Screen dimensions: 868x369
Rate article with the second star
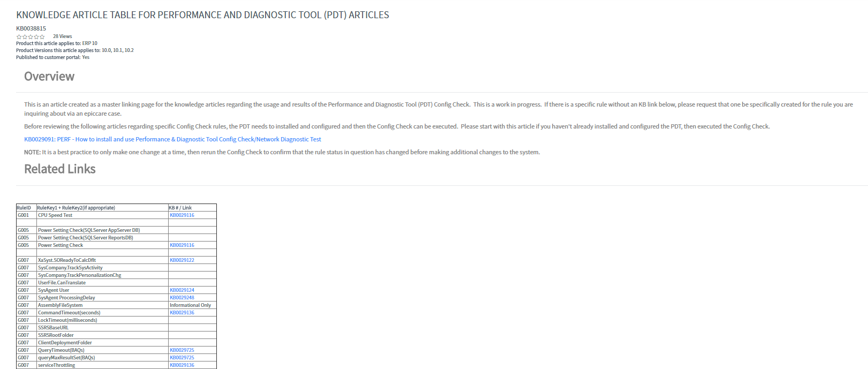pyautogui.click(x=25, y=37)
